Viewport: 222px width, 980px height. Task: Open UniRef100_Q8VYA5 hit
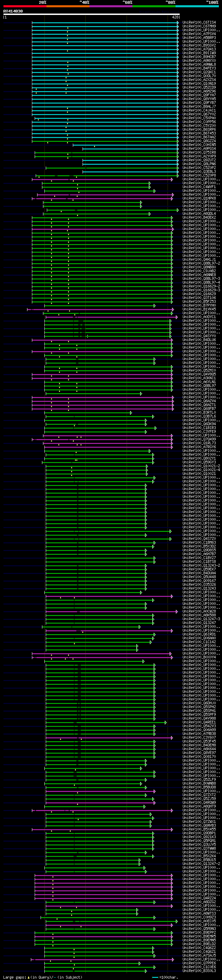point(199,99)
